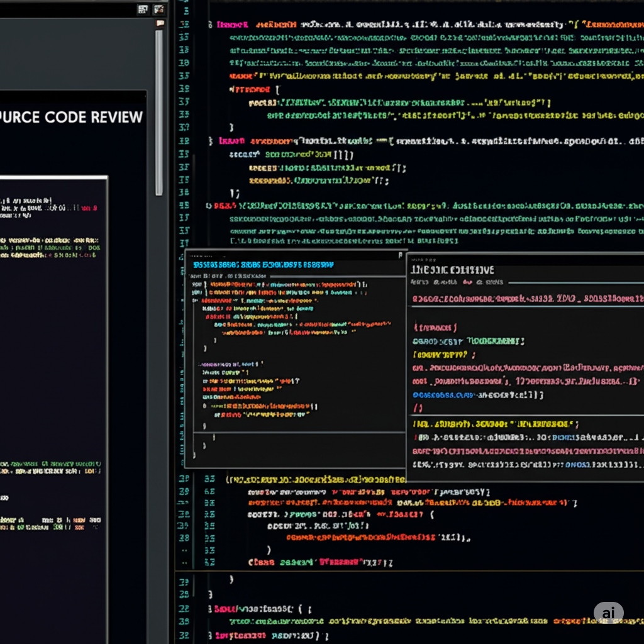Collapse the block at the topmost magenta keyword line
The image size is (644, 644).
[x=210, y=25]
